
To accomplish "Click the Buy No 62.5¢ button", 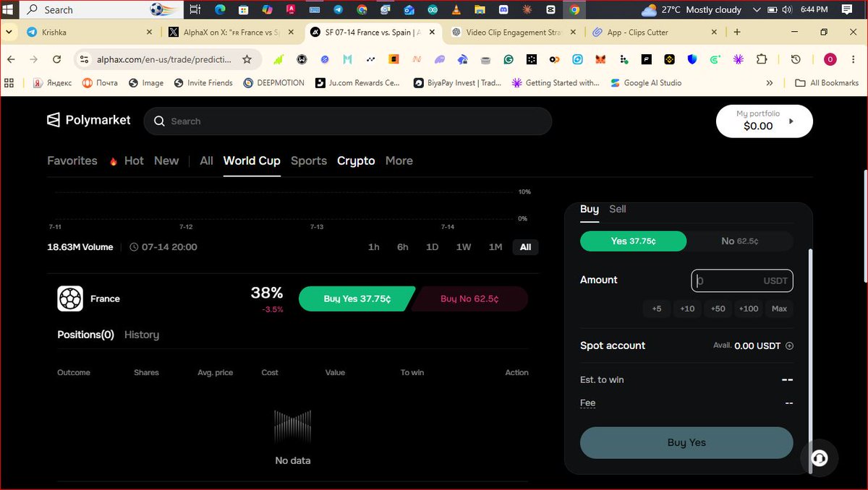I will [x=469, y=299].
